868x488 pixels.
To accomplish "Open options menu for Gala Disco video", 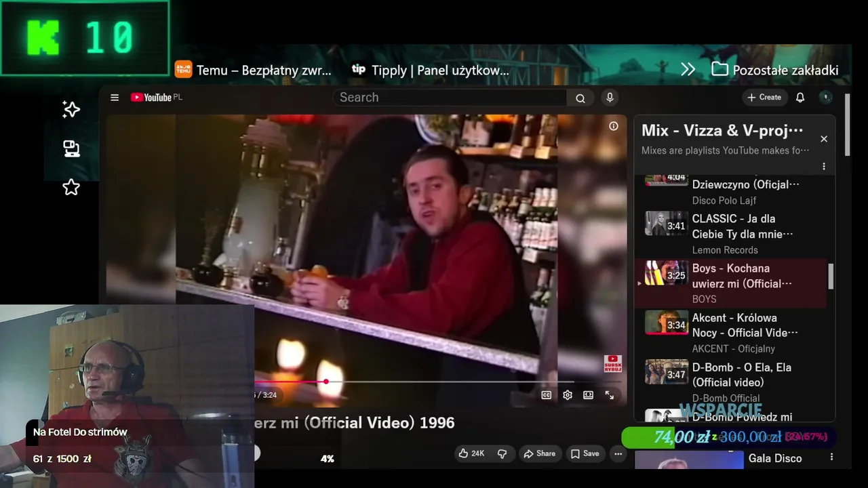I will pyautogui.click(x=831, y=457).
